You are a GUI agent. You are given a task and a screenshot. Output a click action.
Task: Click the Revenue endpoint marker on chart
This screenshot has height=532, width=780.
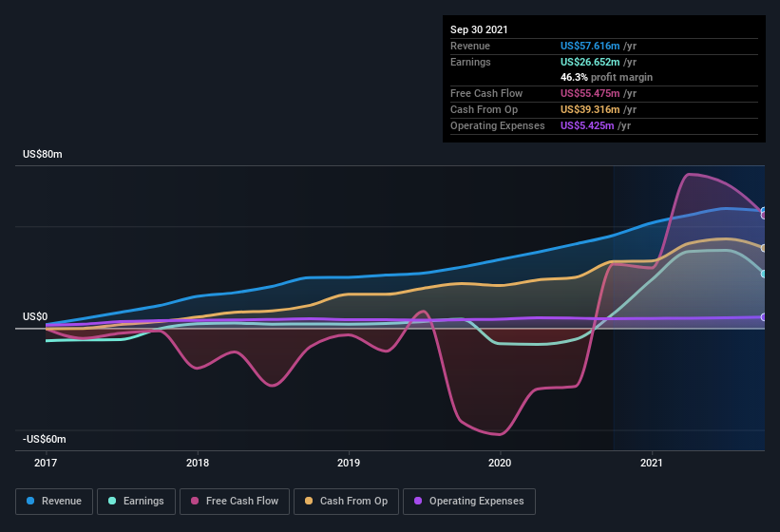tap(764, 211)
